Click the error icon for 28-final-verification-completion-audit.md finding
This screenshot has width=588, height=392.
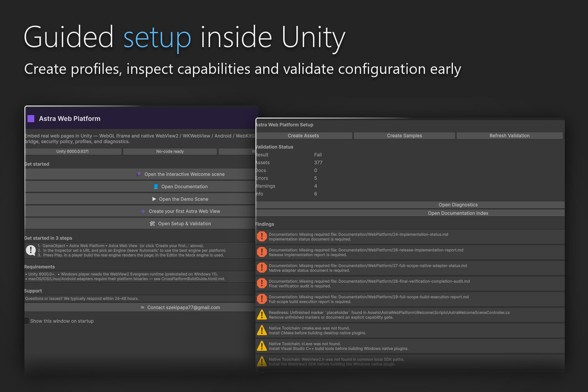(262, 284)
